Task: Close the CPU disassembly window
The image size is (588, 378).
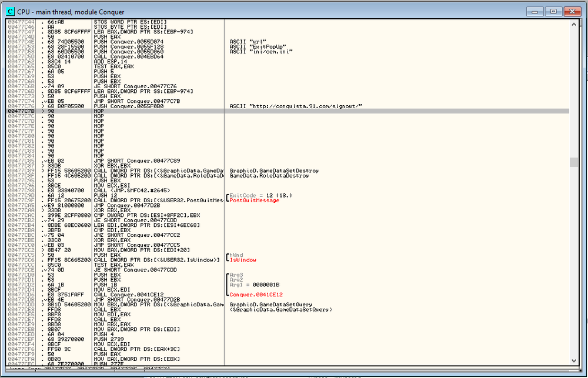Action: 571,11
